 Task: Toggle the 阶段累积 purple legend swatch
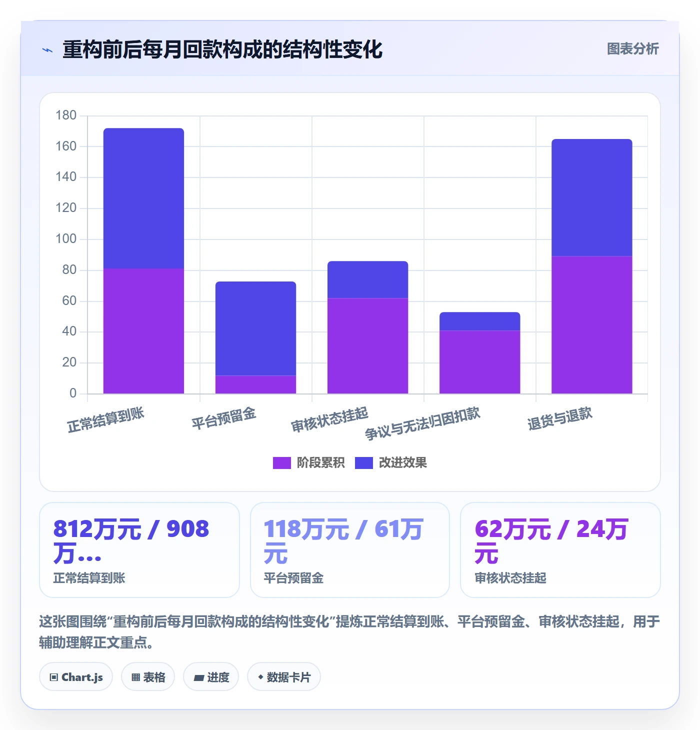coord(281,463)
